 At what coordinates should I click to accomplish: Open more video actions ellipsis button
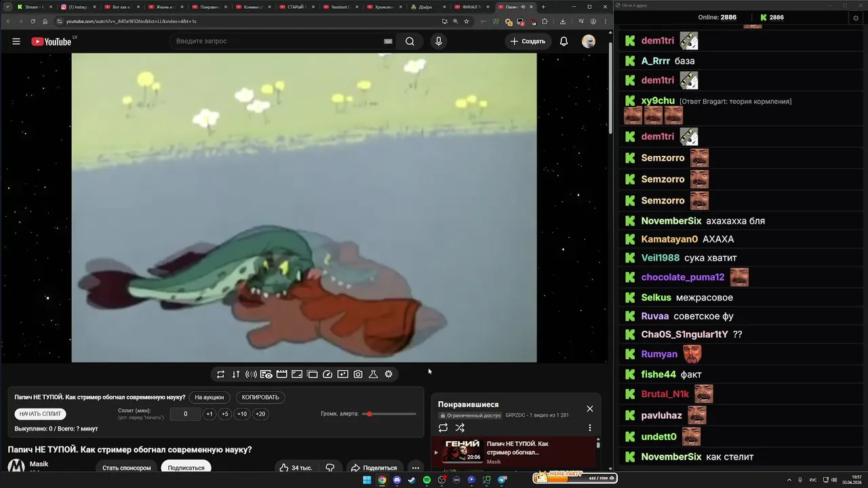(416, 468)
